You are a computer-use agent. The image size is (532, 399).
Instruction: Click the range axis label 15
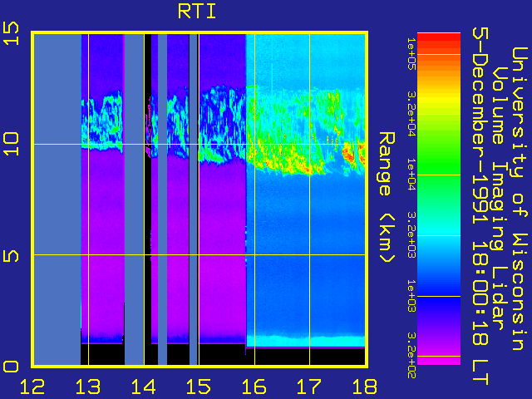point(11,33)
